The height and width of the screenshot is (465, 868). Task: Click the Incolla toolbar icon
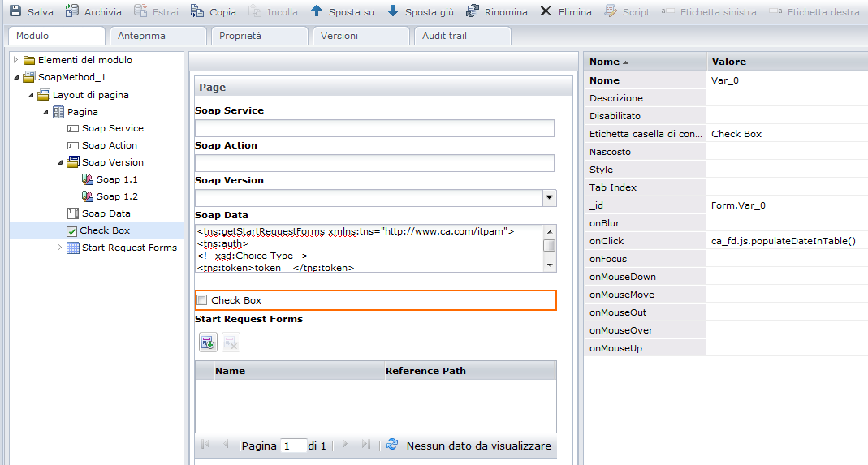click(255, 11)
